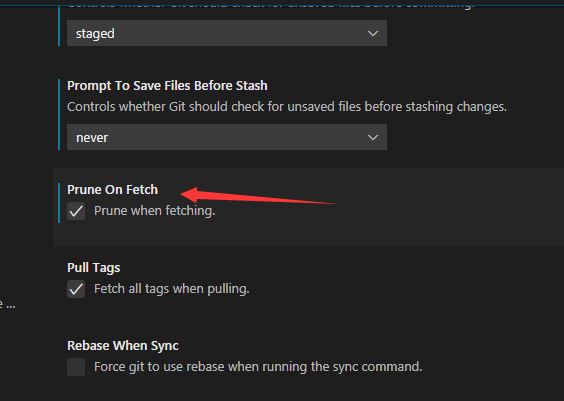Open the never dropdown for stash prompt
The width and height of the screenshot is (564, 401).
pyautogui.click(x=227, y=137)
